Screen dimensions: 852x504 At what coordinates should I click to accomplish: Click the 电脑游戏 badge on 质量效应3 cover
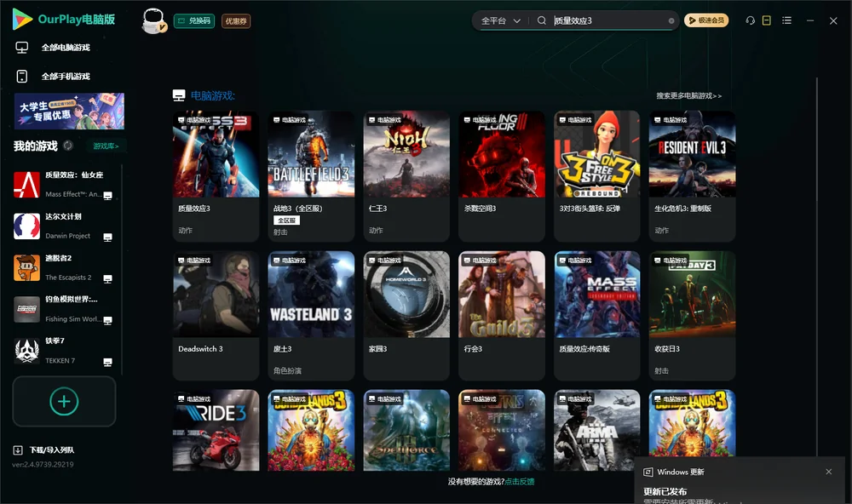pos(194,119)
